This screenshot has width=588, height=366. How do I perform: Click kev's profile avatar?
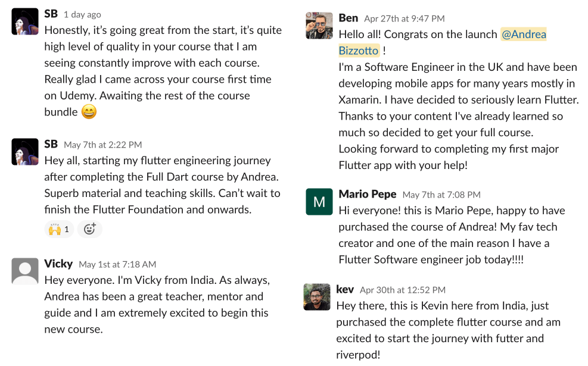coord(316,297)
